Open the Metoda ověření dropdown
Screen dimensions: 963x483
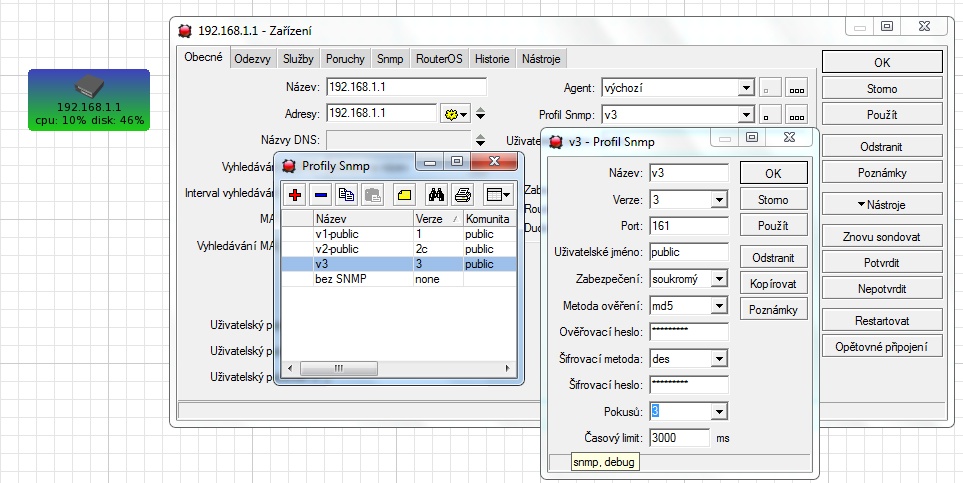[720, 305]
